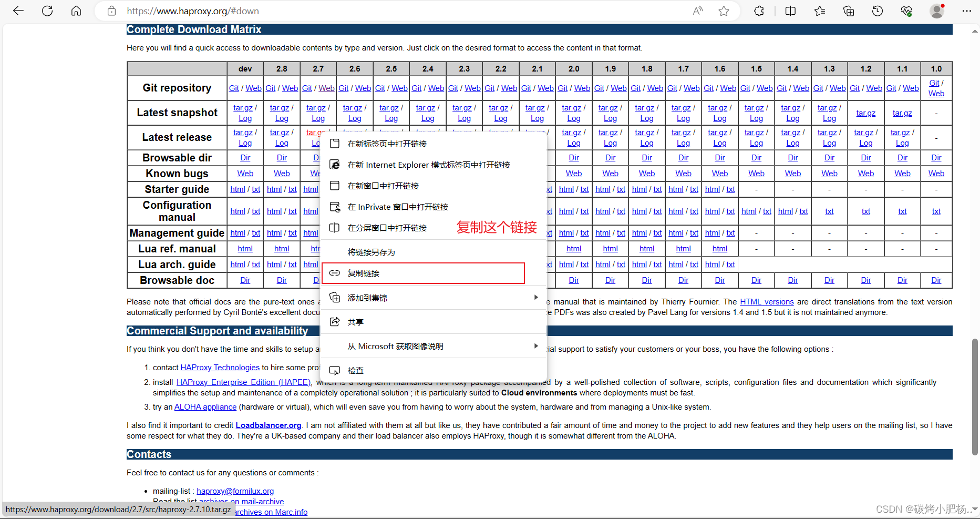Open the settings and more ellipsis menu
The width and height of the screenshot is (980, 519).
coord(967,11)
